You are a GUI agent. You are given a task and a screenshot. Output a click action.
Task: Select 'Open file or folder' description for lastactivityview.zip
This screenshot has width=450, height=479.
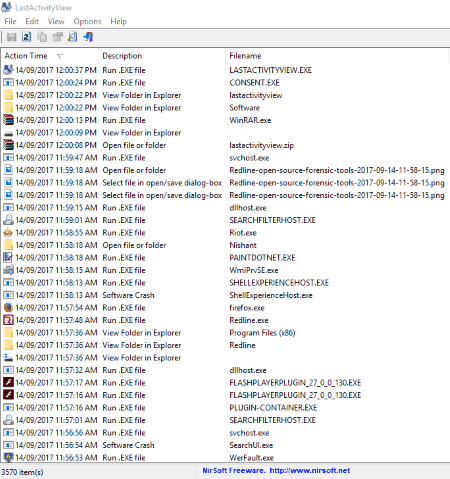(x=134, y=145)
